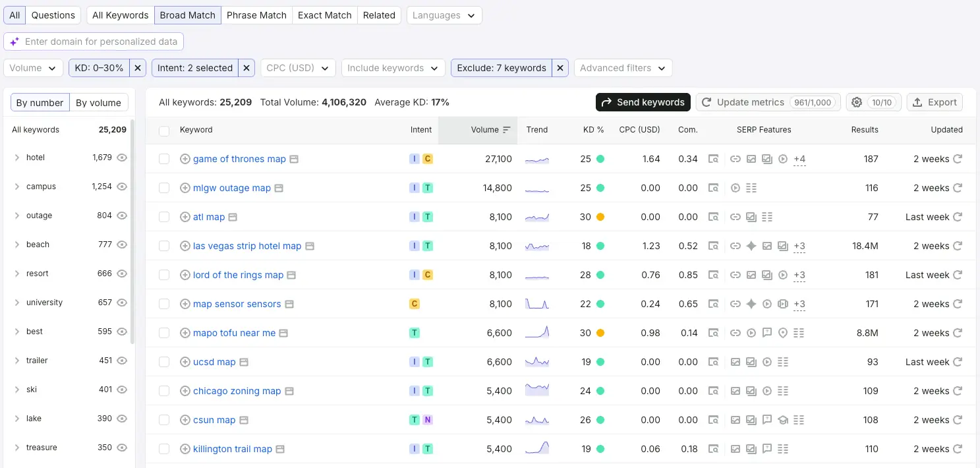Add atl map keyword with plus icon
The image size is (980, 468).
[x=185, y=217]
